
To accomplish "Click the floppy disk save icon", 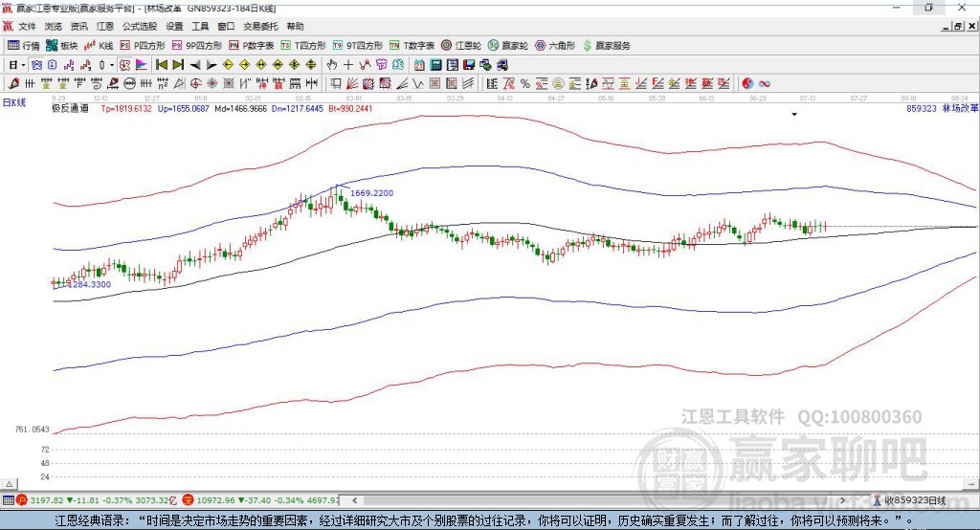I will tap(469, 65).
